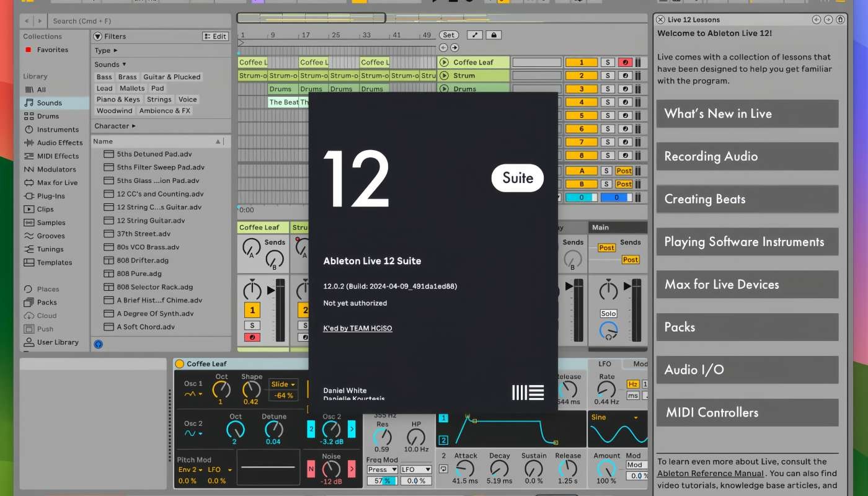Open the Creating Beats lesson
This screenshot has width=868, height=496.
pyautogui.click(x=747, y=199)
